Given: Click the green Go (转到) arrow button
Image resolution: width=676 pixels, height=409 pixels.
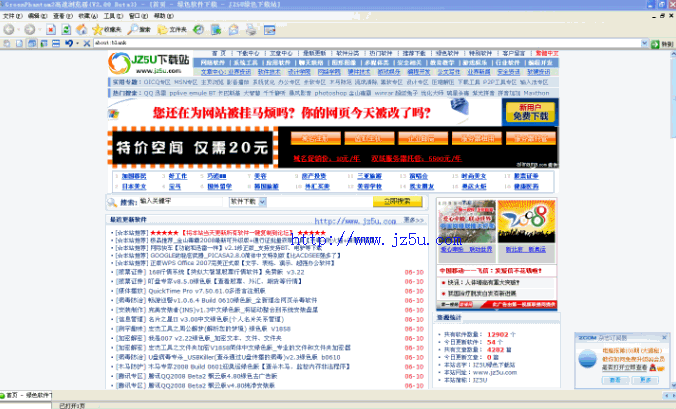Looking at the screenshot, I should (x=662, y=44).
